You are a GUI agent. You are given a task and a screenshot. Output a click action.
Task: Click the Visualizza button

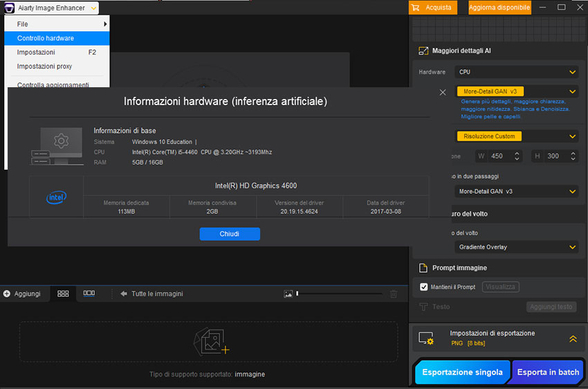(500, 287)
